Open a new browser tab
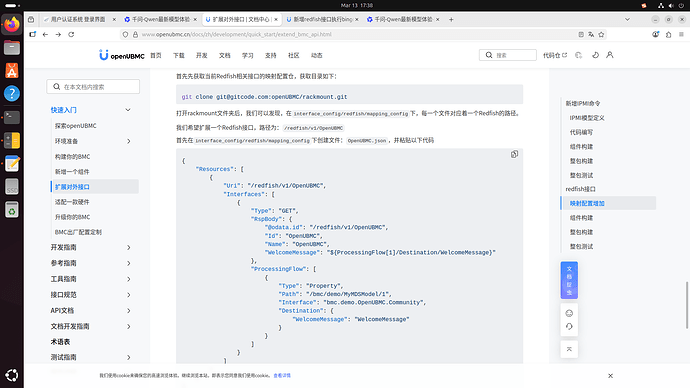The width and height of the screenshot is (690, 388). tap(451, 19)
